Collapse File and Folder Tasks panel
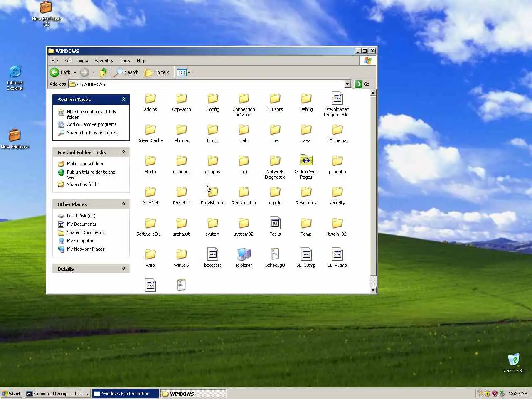The width and height of the screenshot is (532, 399). pos(123,152)
